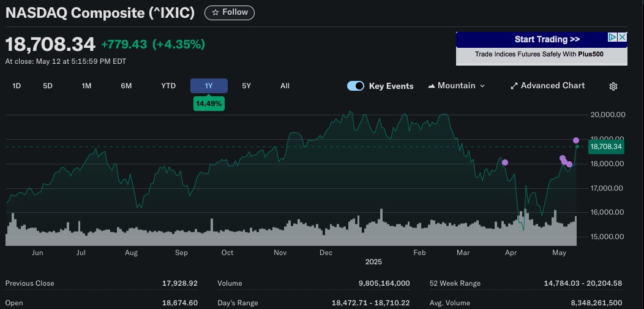Click the 52 Week Range value
The image size is (644, 309).
(x=583, y=283)
